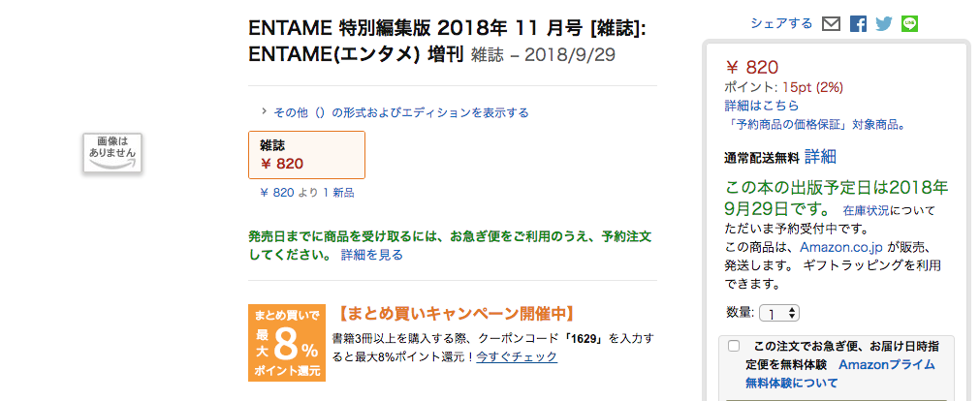This screenshot has width=980, height=401.
Task: Select the 雑誌 ¥820 format box
Action: [307, 155]
